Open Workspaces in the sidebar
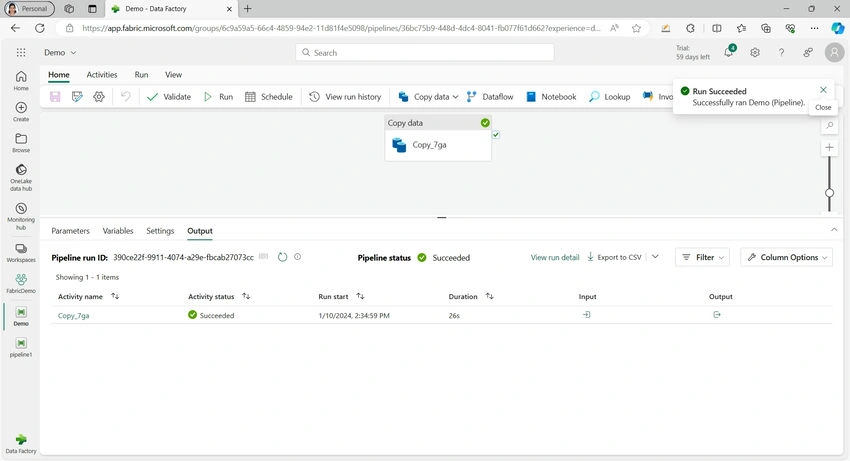850x461 pixels. coord(21,253)
